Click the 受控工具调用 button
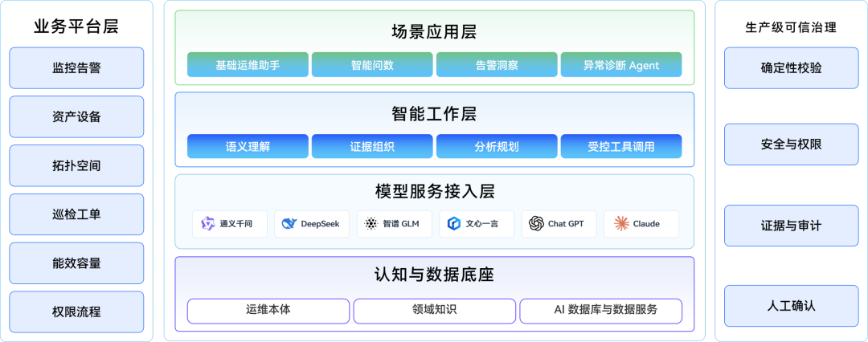This screenshot has width=868, height=342. coord(621,146)
